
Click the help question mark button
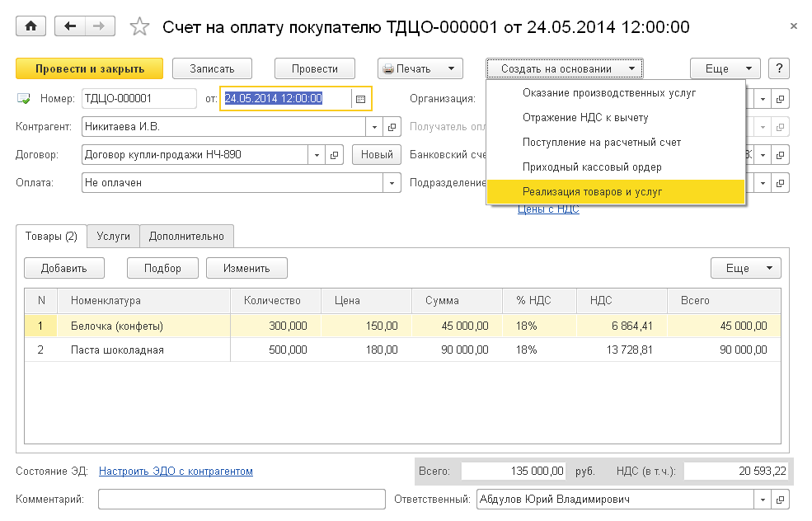pos(779,68)
